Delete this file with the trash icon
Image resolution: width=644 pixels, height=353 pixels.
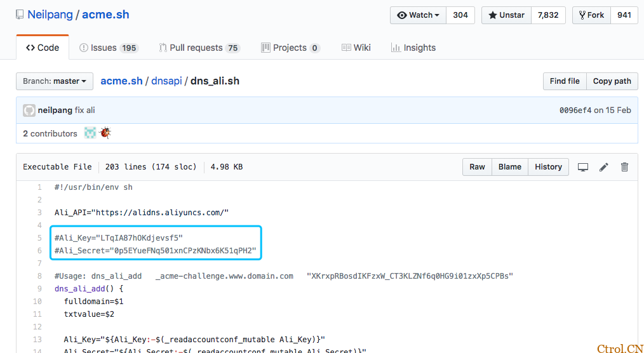pos(625,167)
